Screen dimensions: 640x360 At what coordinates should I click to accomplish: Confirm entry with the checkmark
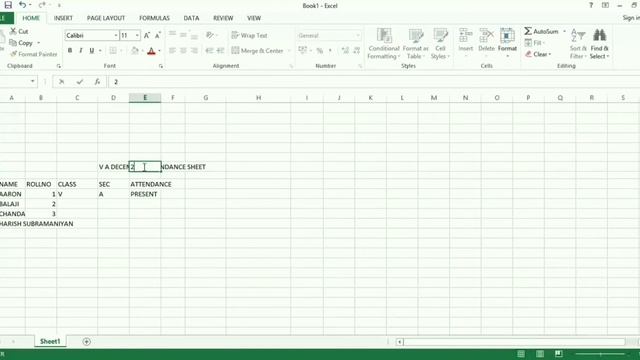80,82
